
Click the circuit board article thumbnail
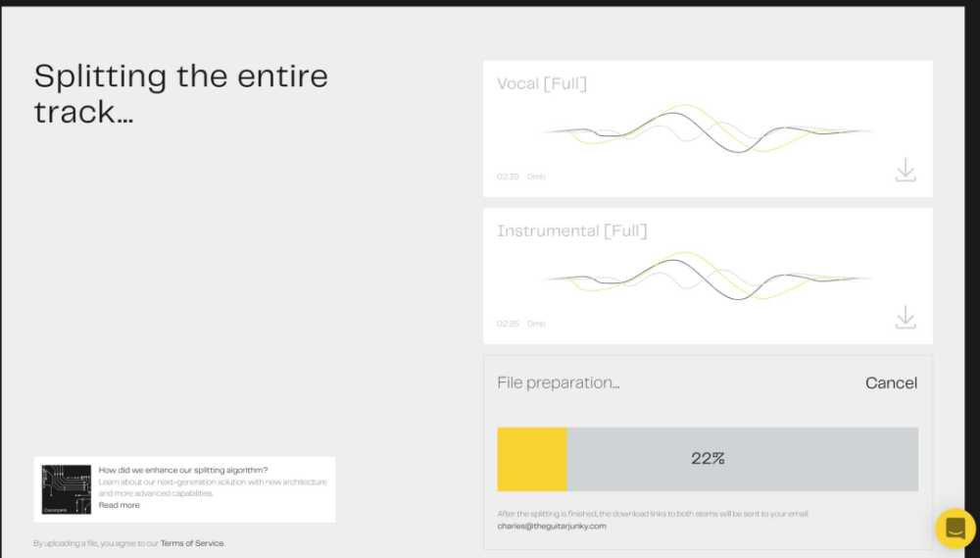(67, 489)
